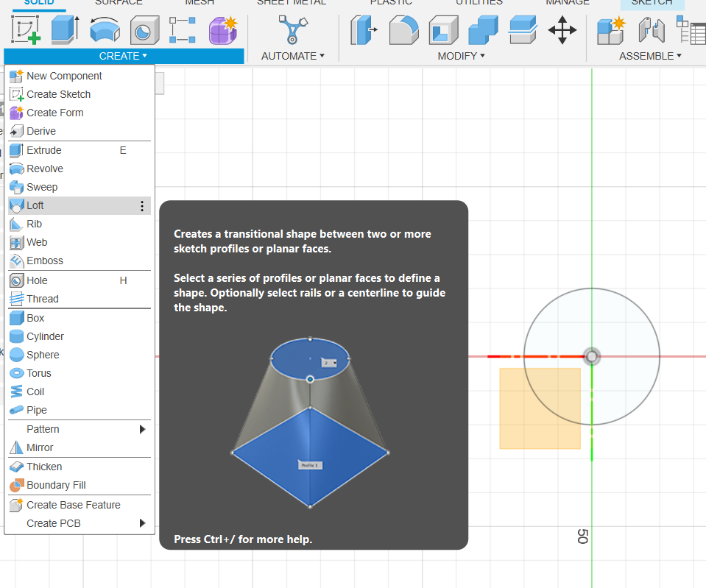Click the Shell toolbar icon

443,30
